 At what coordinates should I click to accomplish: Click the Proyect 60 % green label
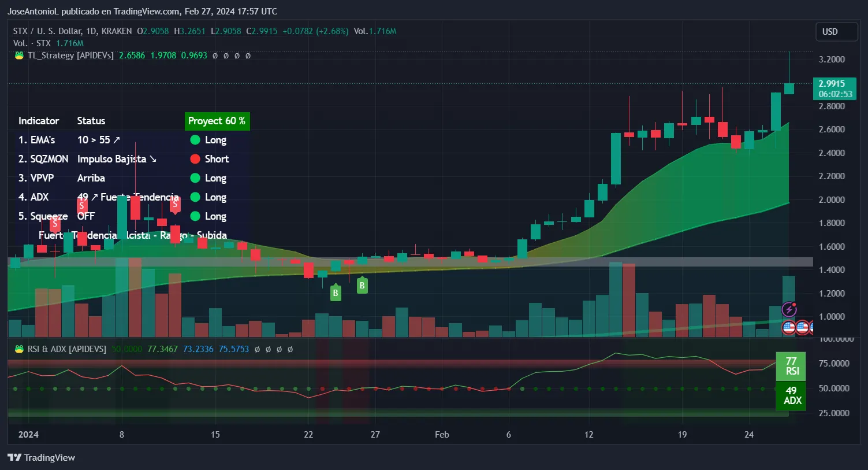(x=217, y=121)
